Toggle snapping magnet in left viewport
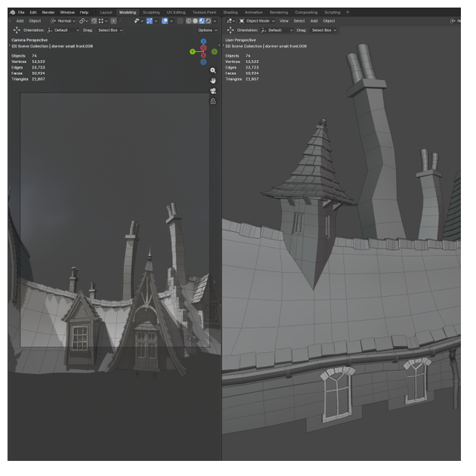The width and height of the screenshot is (476, 476). [x=94, y=21]
